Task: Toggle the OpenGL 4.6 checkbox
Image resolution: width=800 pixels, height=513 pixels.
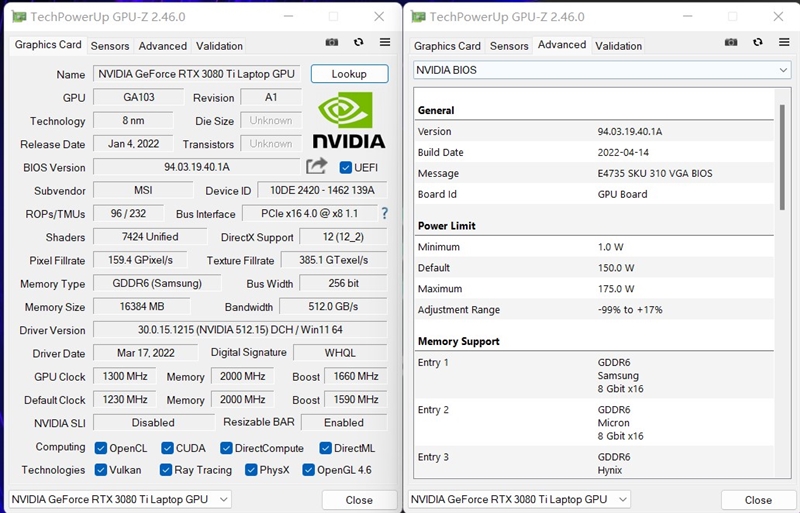Action: [308, 470]
